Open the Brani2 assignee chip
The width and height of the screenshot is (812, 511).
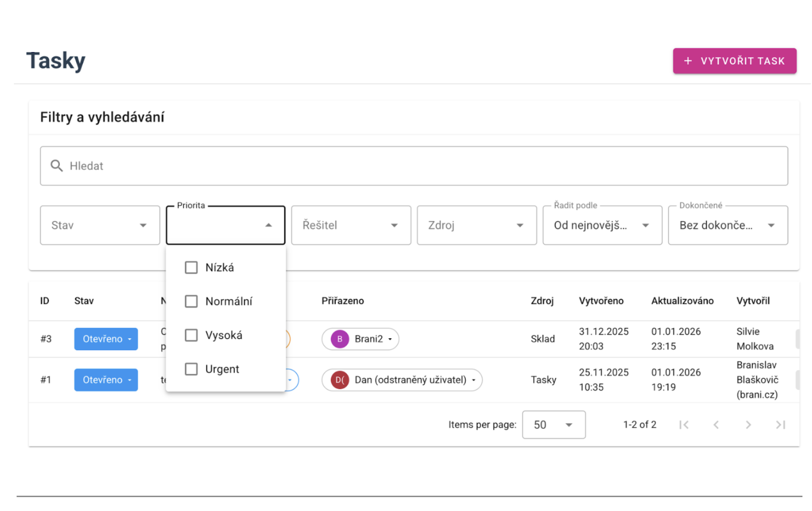[x=360, y=339]
